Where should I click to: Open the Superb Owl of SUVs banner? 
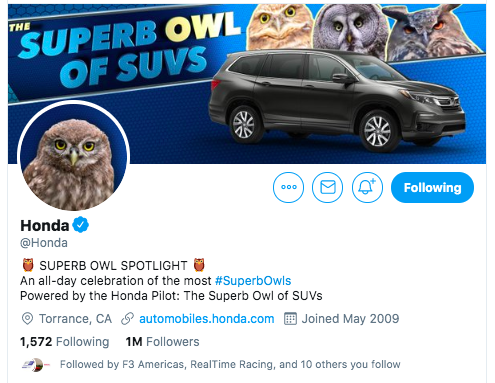coord(247,83)
